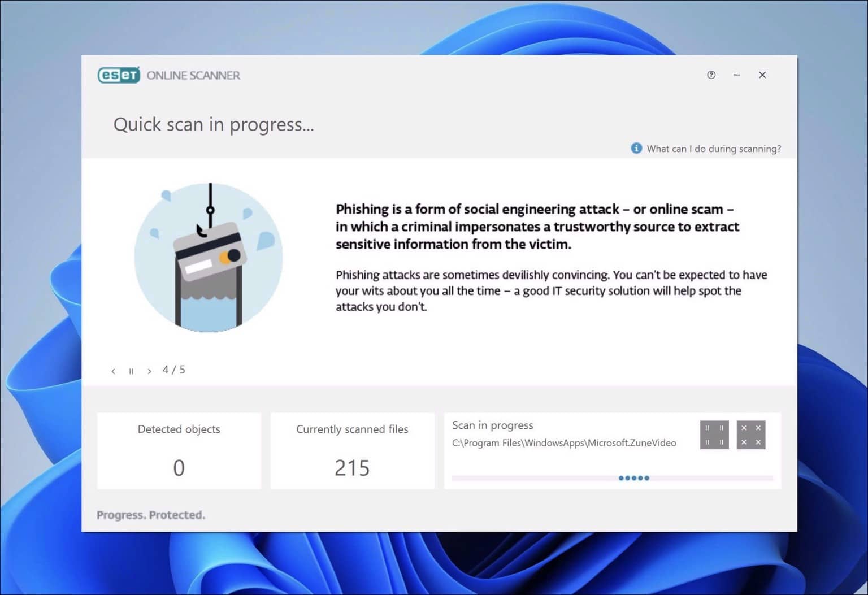
Task: Click the phishing hook illustration
Action: pos(209,257)
